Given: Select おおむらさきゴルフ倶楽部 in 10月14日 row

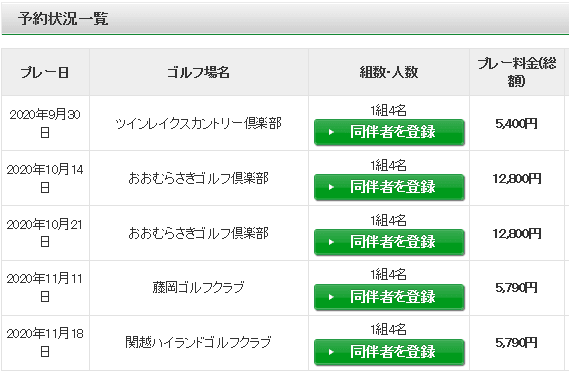Looking at the screenshot, I should pyautogui.click(x=198, y=178).
